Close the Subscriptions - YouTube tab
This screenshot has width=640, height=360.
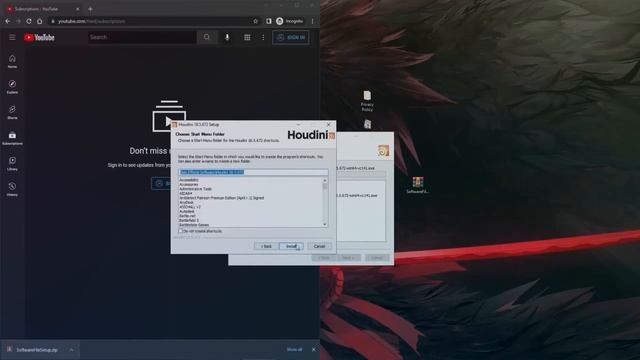[x=78, y=9]
